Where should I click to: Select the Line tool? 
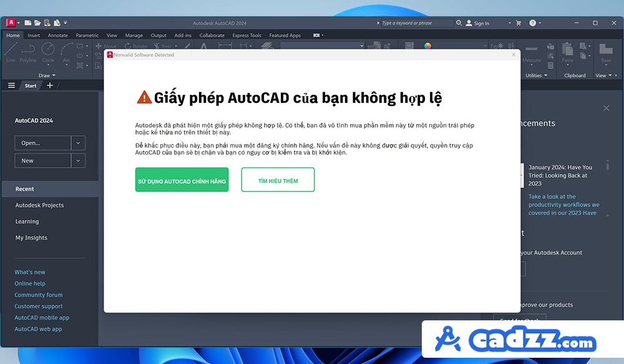point(11,53)
